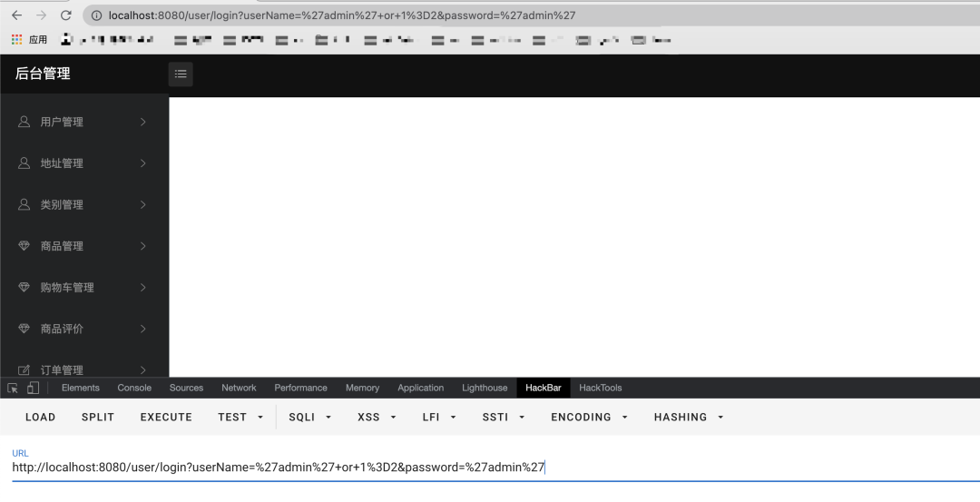Switch to the HackTools tab
This screenshot has width=980, height=502.
600,388
